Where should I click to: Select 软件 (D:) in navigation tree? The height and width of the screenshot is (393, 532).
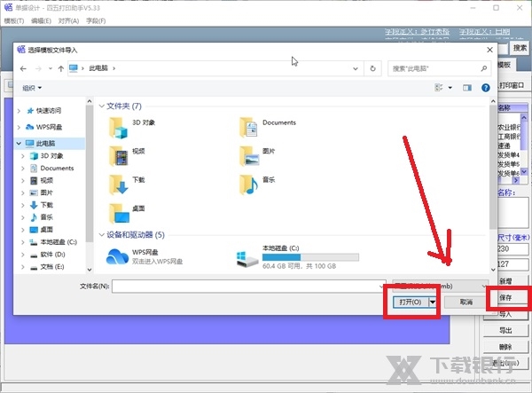[52, 255]
